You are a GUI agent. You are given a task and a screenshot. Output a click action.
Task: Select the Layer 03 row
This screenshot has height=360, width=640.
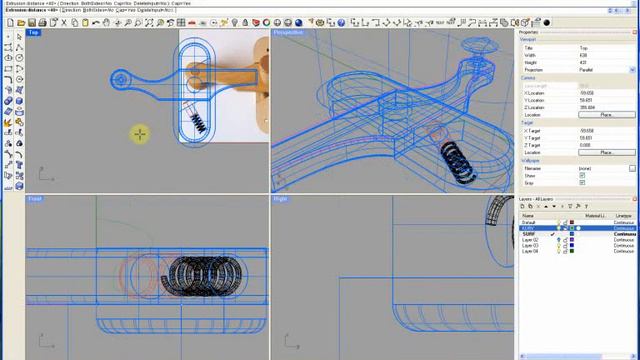click(577, 245)
